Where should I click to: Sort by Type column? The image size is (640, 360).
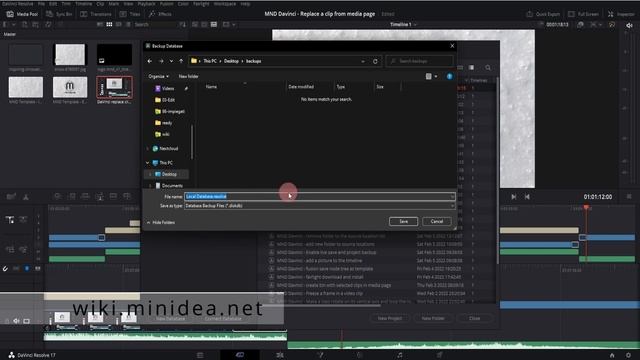tap(340, 87)
